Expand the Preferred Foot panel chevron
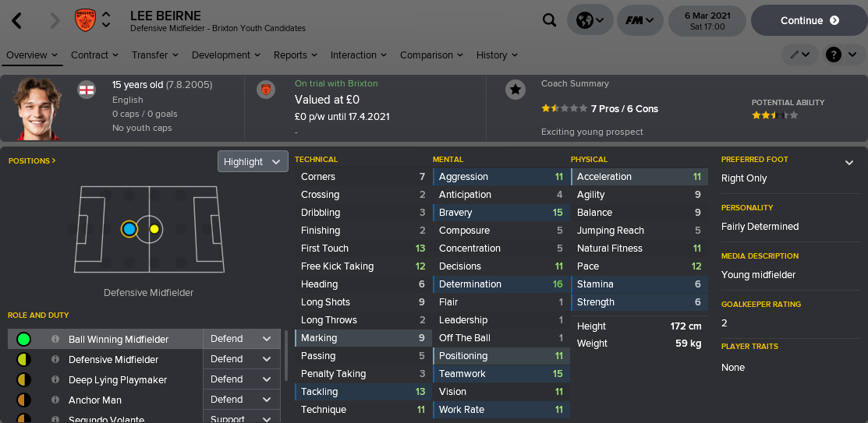This screenshot has height=423, width=868. (849, 163)
